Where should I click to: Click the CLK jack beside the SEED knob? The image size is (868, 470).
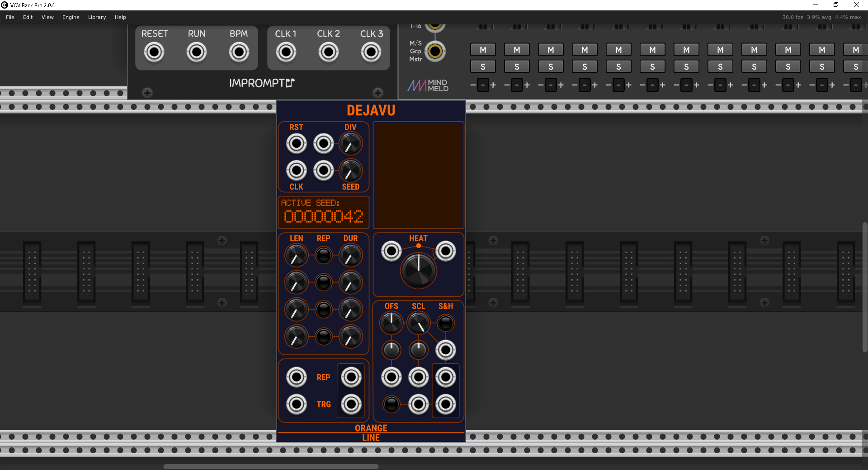pos(324,171)
